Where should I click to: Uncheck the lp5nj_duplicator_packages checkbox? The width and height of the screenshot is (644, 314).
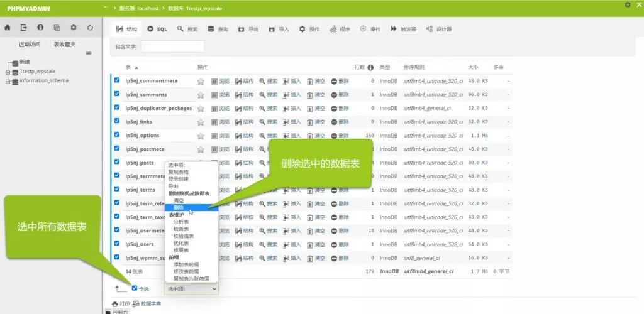117,107
